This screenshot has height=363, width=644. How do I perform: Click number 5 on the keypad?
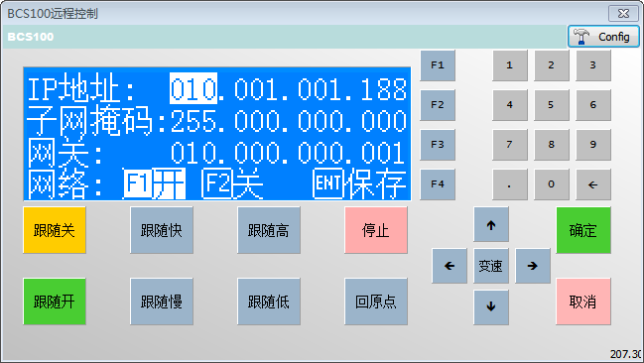click(x=551, y=105)
